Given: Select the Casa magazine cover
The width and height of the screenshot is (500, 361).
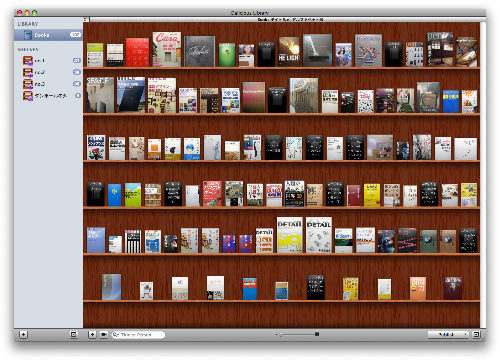Looking at the screenshot, I should [167, 49].
